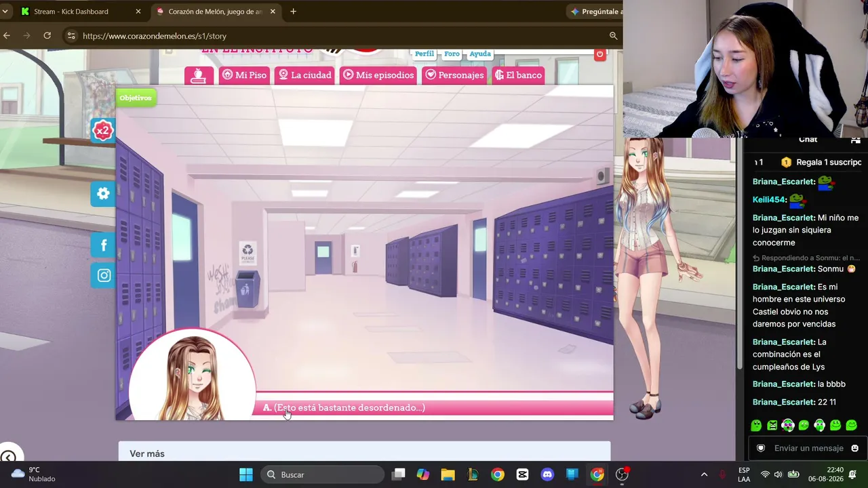Open the Ayuda link
The height and width of the screenshot is (488, 868).
pyautogui.click(x=480, y=54)
